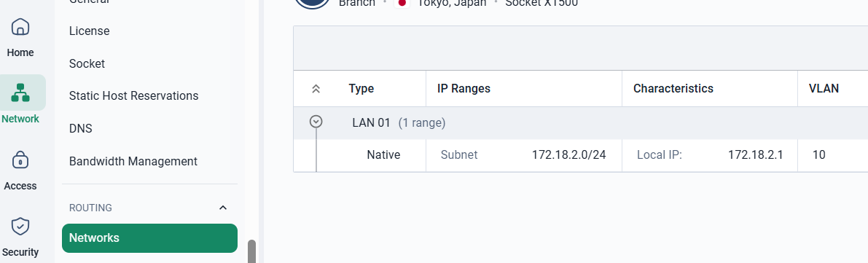Click the (1 range) count text
Viewport: 868px width, 263px height.
(x=422, y=123)
